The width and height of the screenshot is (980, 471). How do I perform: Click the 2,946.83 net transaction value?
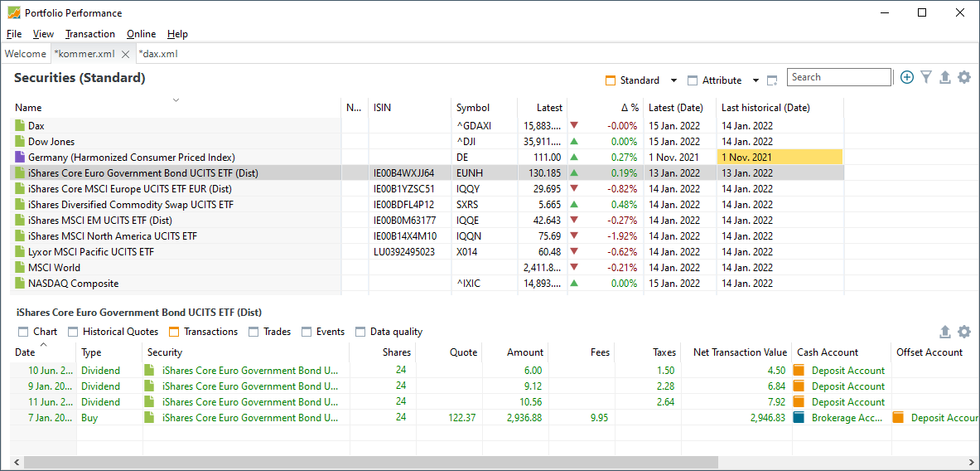767,417
